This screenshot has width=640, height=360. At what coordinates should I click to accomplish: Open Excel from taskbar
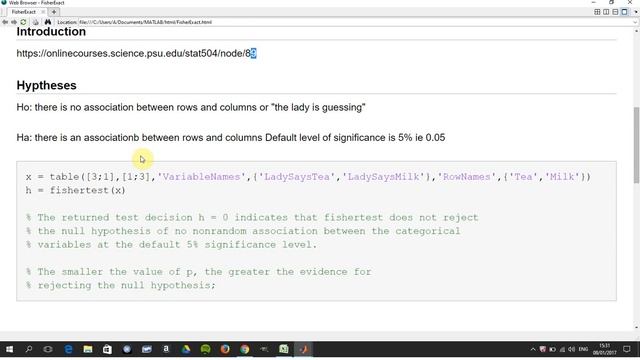click(x=284, y=349)
